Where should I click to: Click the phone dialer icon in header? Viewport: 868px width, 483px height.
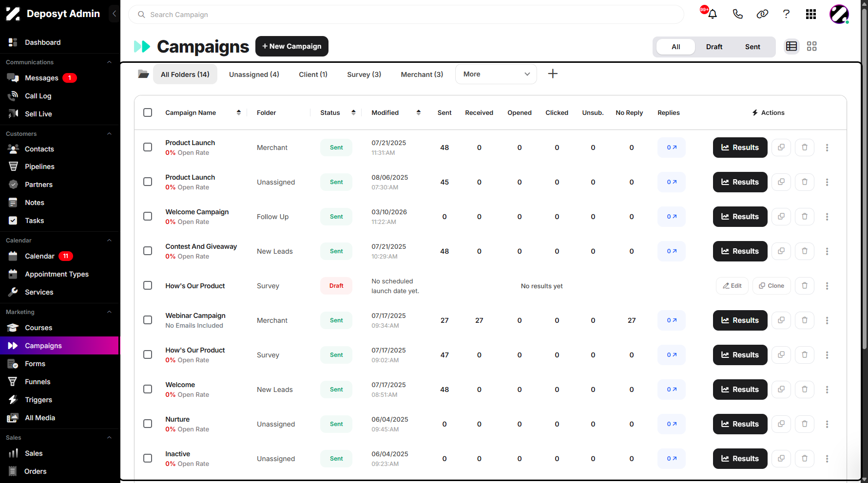(737, 14)
